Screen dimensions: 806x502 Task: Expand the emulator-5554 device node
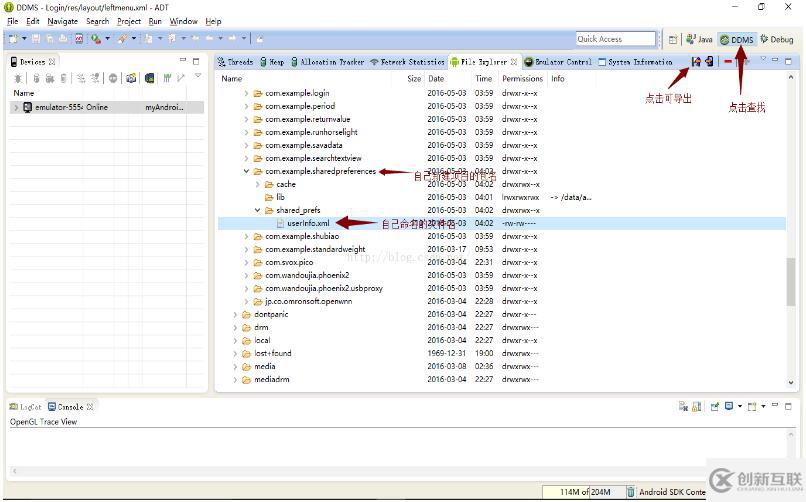[x=15, y=107]
